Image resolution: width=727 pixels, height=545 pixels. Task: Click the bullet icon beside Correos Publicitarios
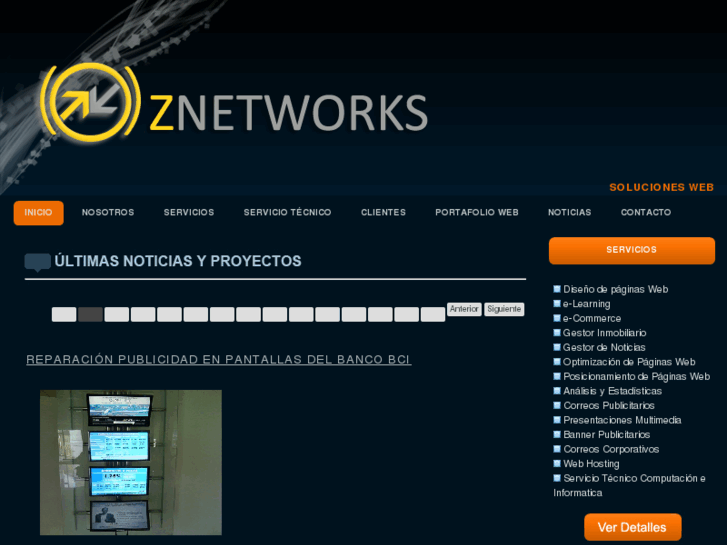[x=557, y=405]
